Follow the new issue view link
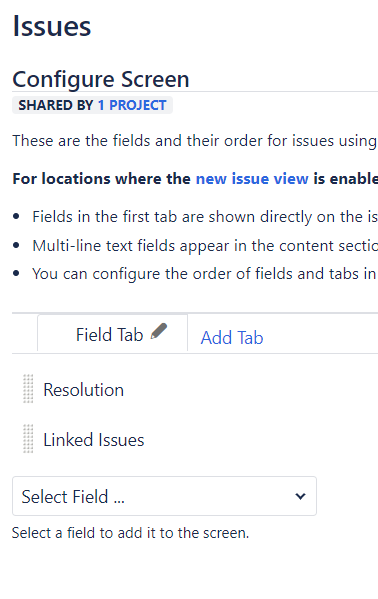The width and height of the screenshot is (378, 599). click(252, 178)
